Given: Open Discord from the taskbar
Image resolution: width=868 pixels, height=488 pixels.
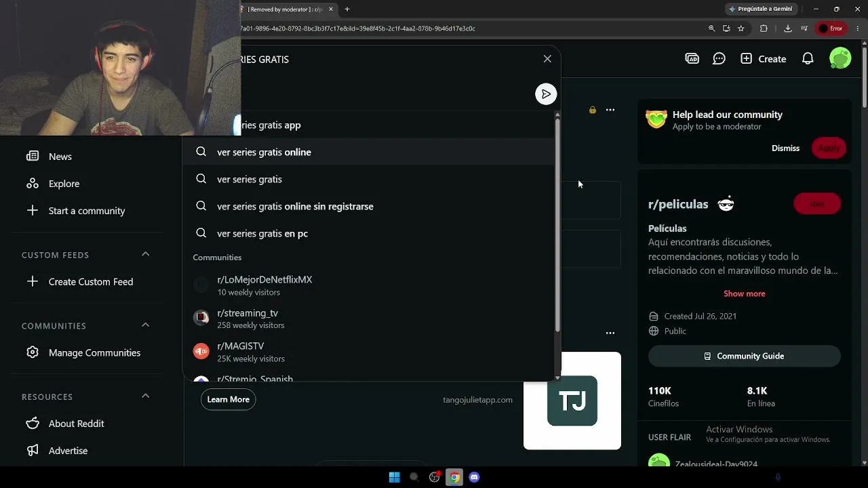Looking at the screenshot, I should tap(475, 477).
